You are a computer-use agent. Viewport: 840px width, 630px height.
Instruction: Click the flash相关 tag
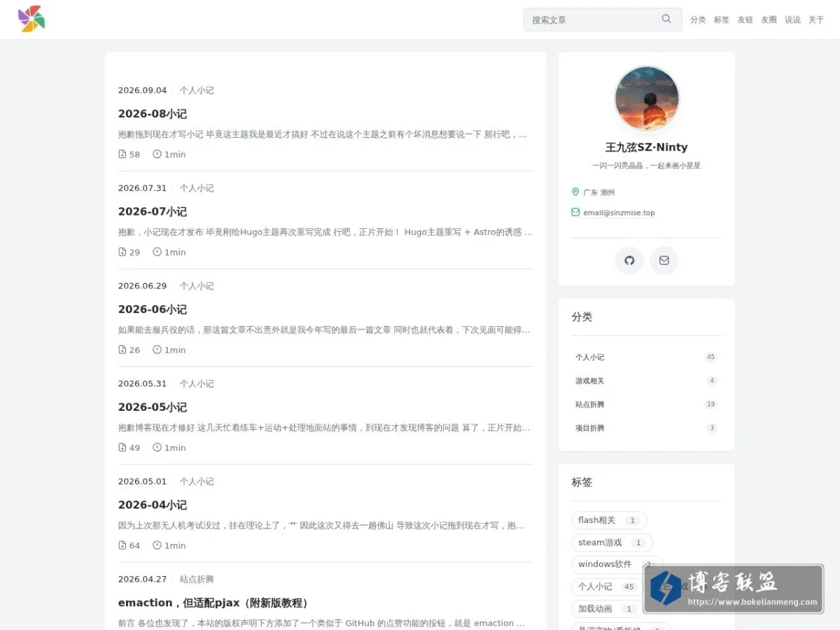(609, 520)
